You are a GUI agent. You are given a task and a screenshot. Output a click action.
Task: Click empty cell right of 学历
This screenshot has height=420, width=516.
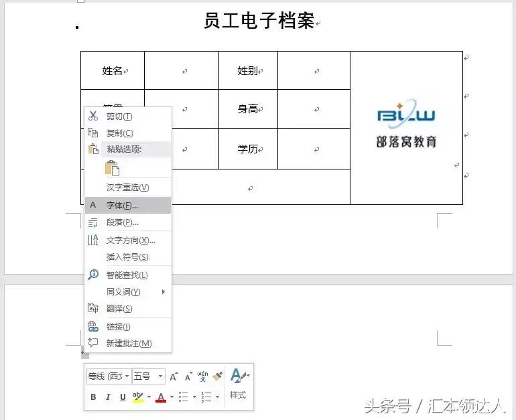[x=314, y=149]
